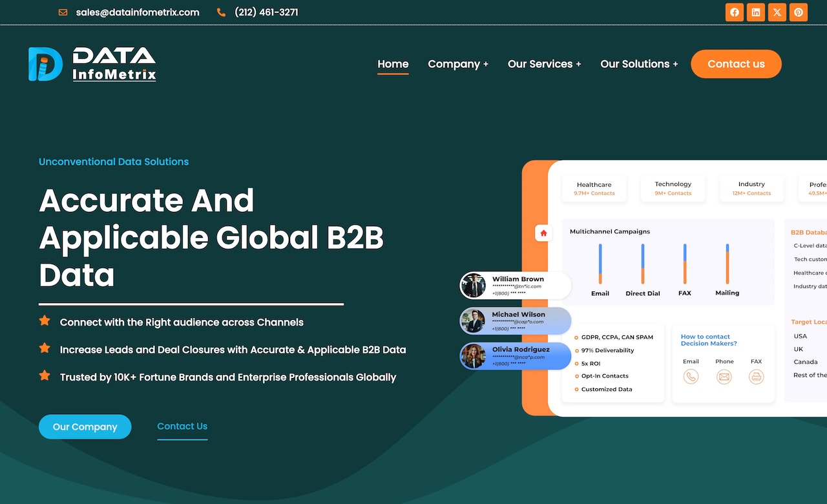Open the LinkedIn social icon
This screenshot has height=504, width=827.
[756, 12]
